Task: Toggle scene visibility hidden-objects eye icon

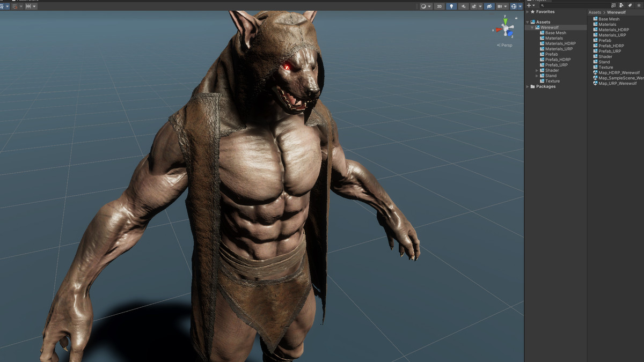Action: pos(489,6)
